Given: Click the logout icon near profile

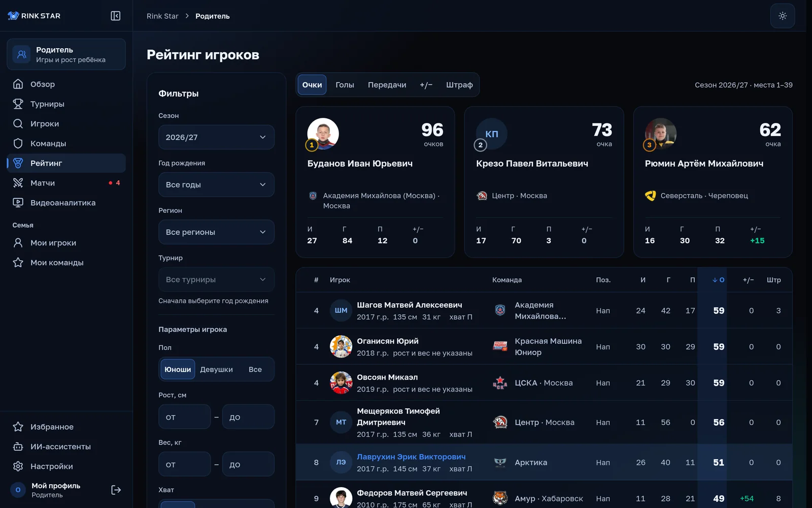Looking at the screenshot, I should pyautogui.click(x=116, y=490).
